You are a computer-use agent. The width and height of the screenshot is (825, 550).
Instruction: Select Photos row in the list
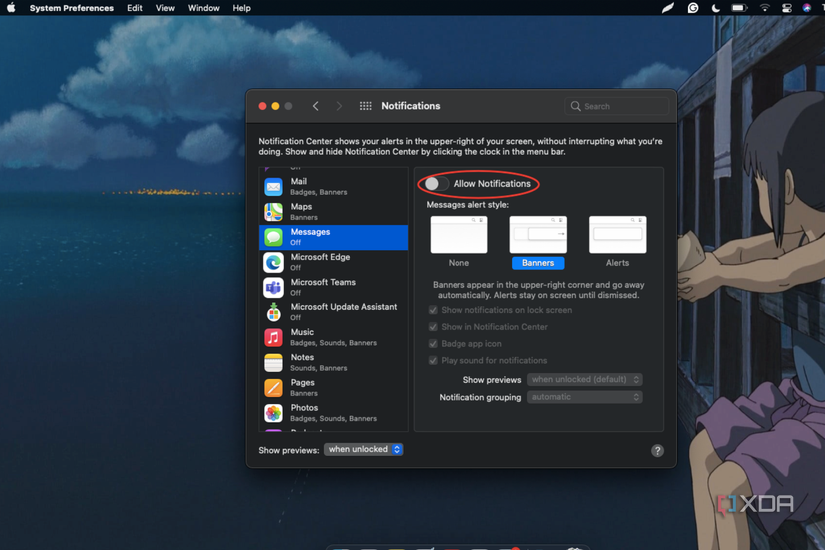coord(334,413)
